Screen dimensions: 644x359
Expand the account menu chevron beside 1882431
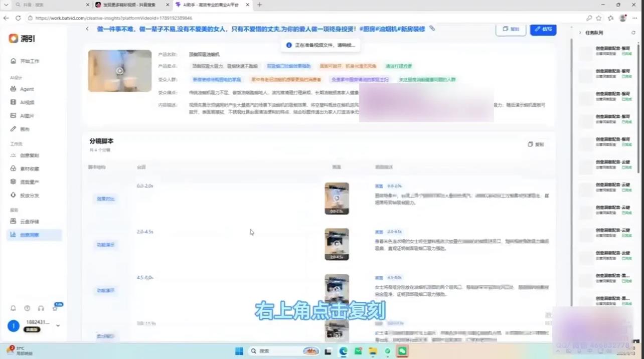(58, 326)
